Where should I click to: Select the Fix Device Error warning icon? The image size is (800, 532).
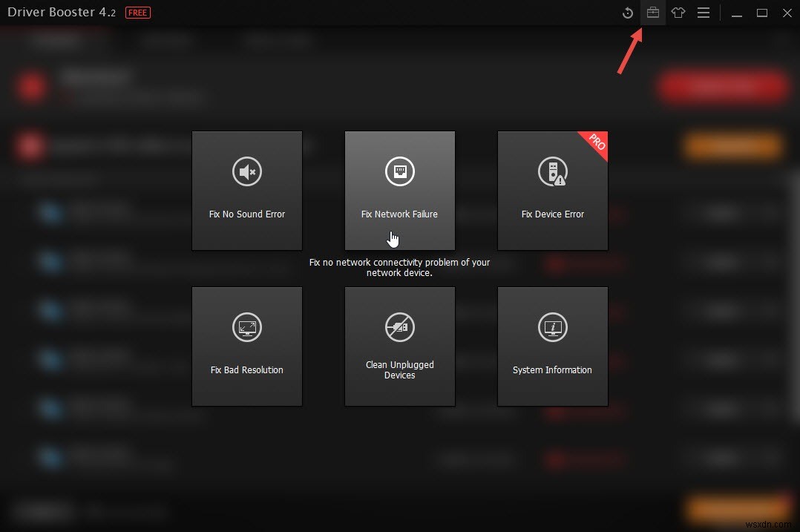coord(552,171)
